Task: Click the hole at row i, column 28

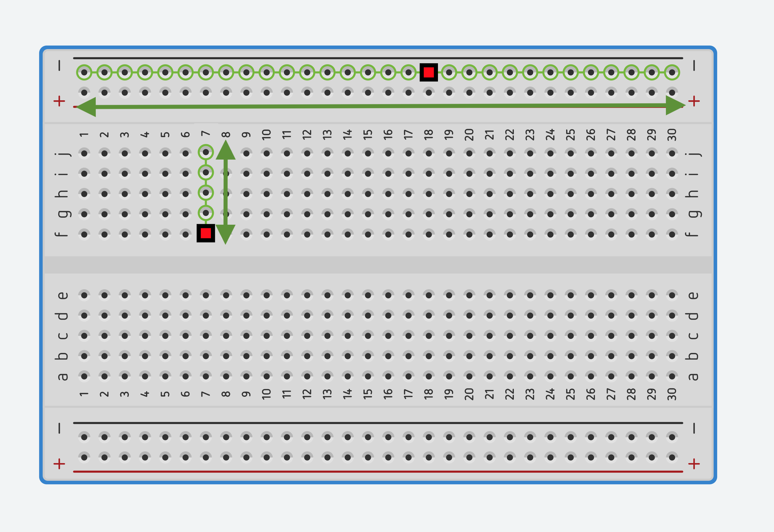Action: [x=631, y=174]
